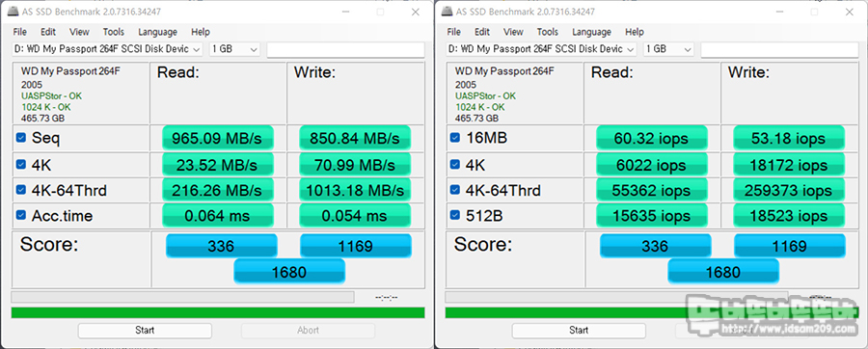Click 1024 K - OK text in right window

point(480,107)
